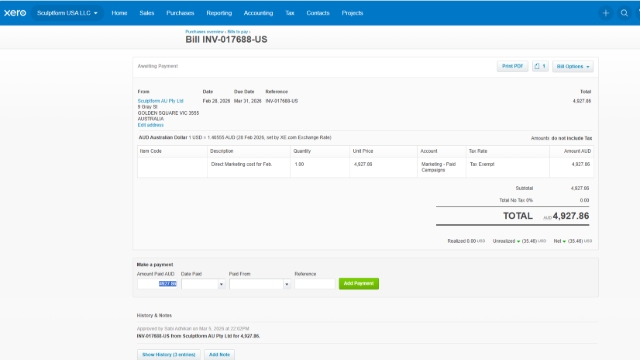Open the Purchases menu
Viewport: 640px width, 360px height.
click(x=180, y=13)
